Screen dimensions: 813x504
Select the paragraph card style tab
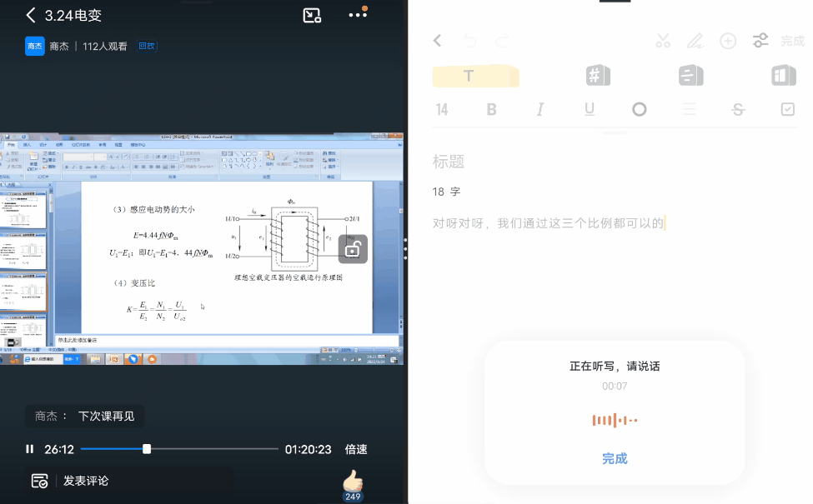click(x=691, y=76)
